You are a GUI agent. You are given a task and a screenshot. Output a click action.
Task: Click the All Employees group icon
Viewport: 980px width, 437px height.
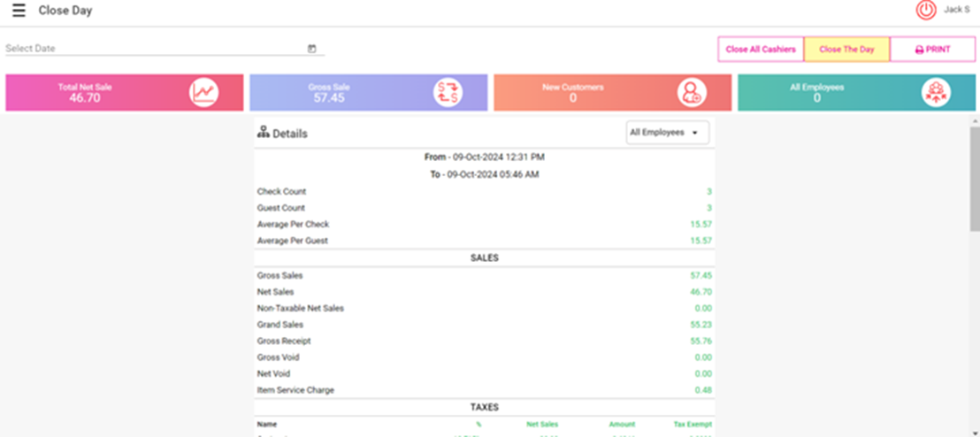point(936,93)
